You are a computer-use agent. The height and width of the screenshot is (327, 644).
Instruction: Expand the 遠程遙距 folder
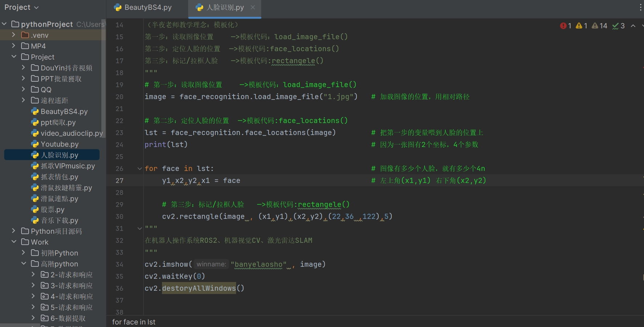[x=24, y=100]
